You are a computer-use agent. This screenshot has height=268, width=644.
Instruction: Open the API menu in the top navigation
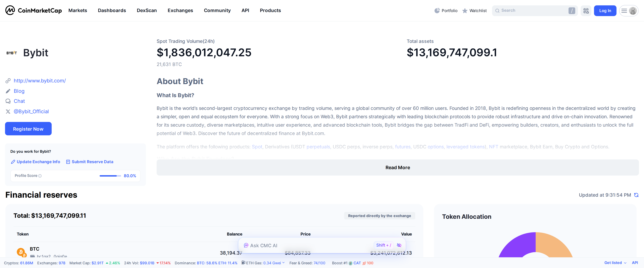[245, 11]
